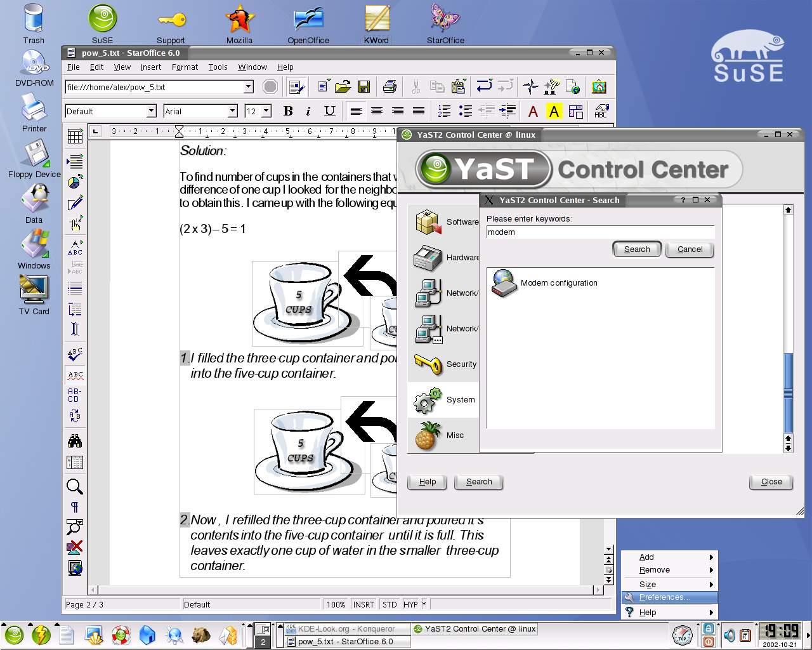Launch Mozilla from desktop icon
The image size is (812, 650).
click(239, 23)
